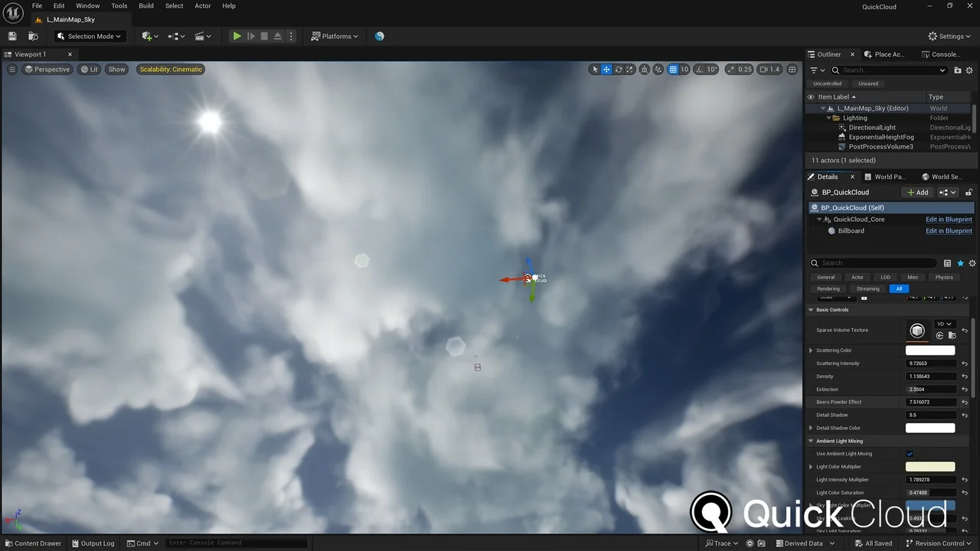This screenshot has width=980, height=551.
Task: Select the Move transform tool
Action: click(x=606, y=69)
